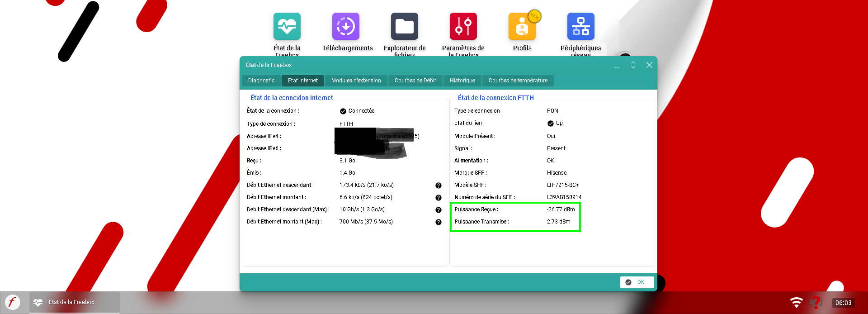Click the Adresse IPv4 label
Image resolution: width=868 pixels, height=314 pixels.
pyautogui.click(x=264, y=136)
